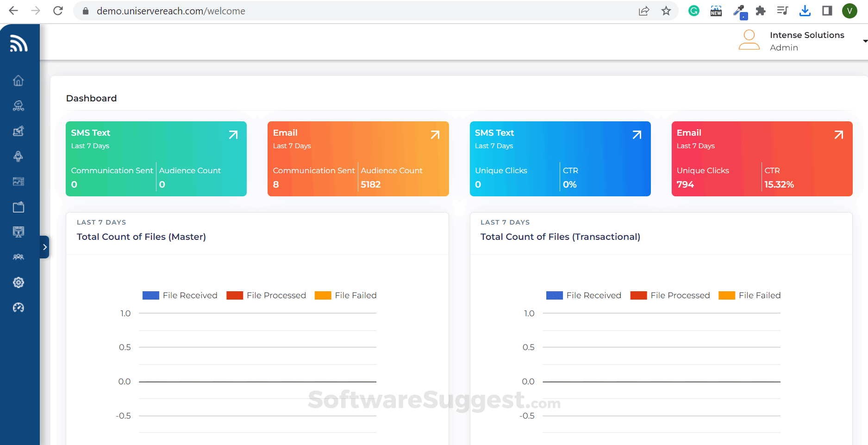Open the analytics report icon in sidebar
The image size is (868, 445).
[x=19, y=182]
